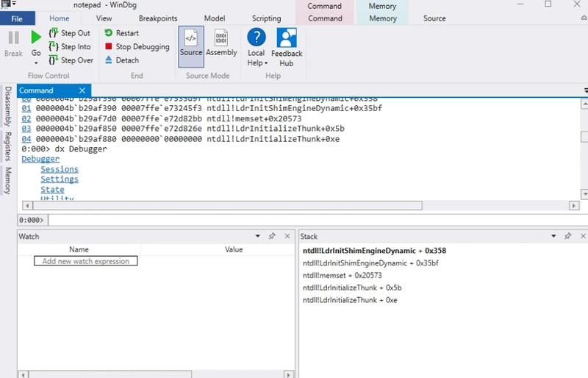Click Add new watch expression field
Image resolution: width=588 pixels, height=378 pixels.
click(85, 261)
